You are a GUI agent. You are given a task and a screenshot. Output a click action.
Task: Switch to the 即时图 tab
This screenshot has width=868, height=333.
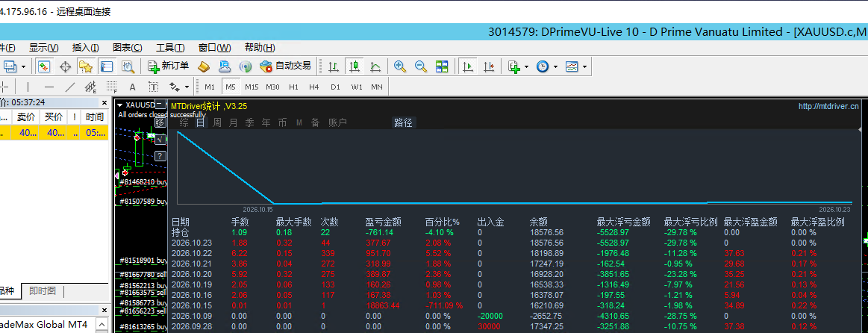point(43,291)
